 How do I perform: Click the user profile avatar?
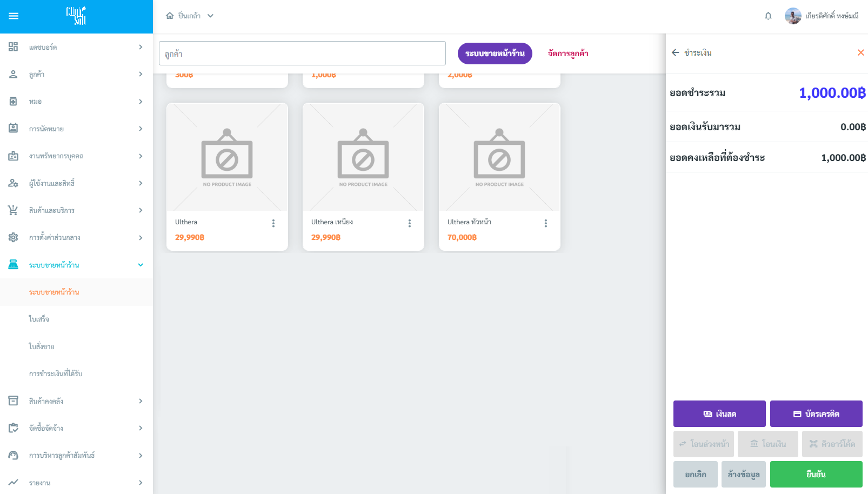793,16
